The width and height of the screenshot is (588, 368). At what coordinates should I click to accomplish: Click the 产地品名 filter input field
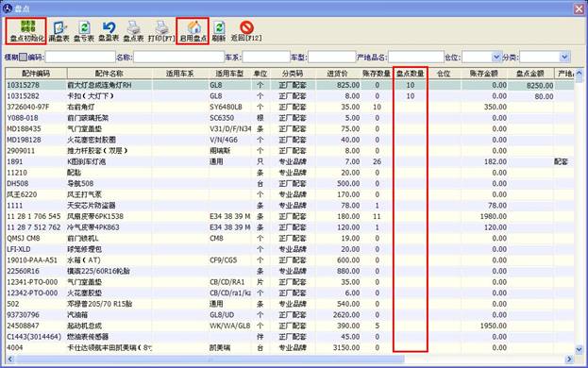(x=416, y=57)
